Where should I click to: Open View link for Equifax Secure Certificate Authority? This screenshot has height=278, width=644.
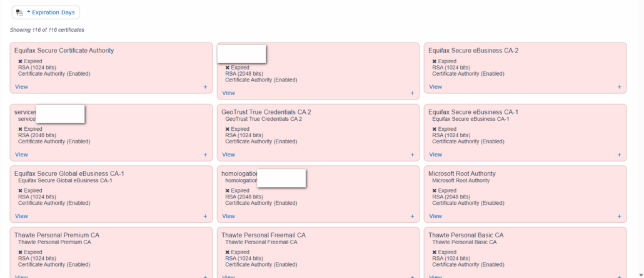(21, 87)
